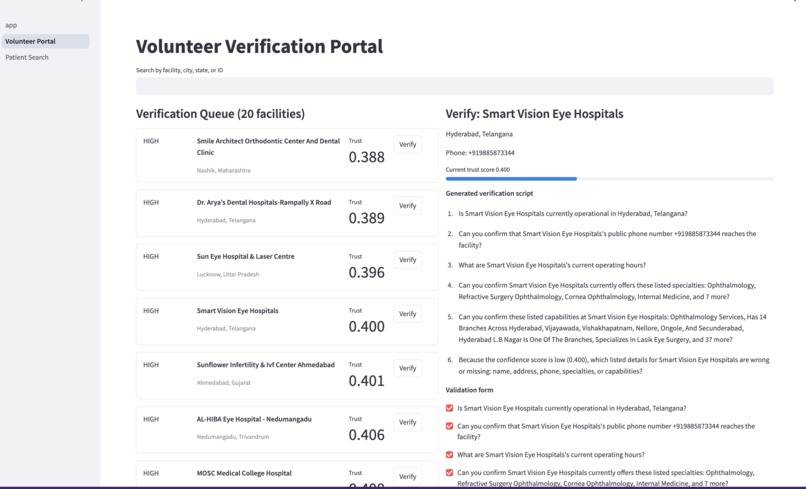The image size is (806, 489).
Task: Click 'Phone: +919885873344' in detail panel
Action: [x=480, y=153]
